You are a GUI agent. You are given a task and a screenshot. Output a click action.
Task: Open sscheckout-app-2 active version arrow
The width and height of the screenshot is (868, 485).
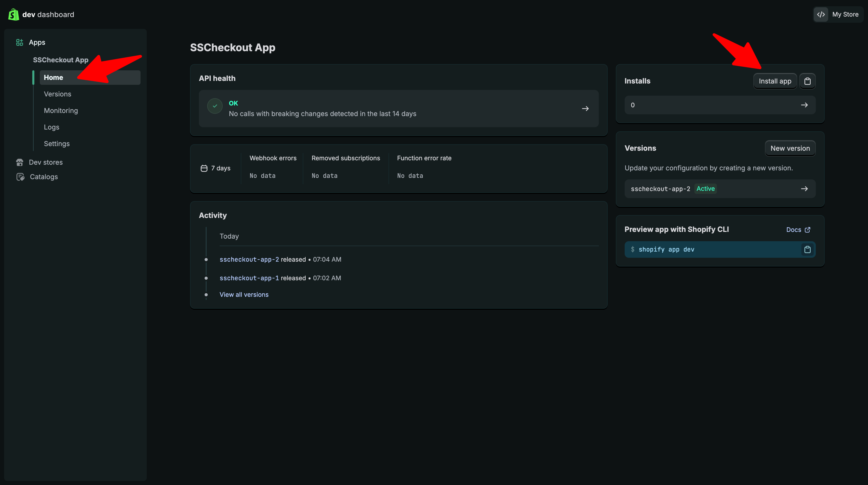[804, 189]
